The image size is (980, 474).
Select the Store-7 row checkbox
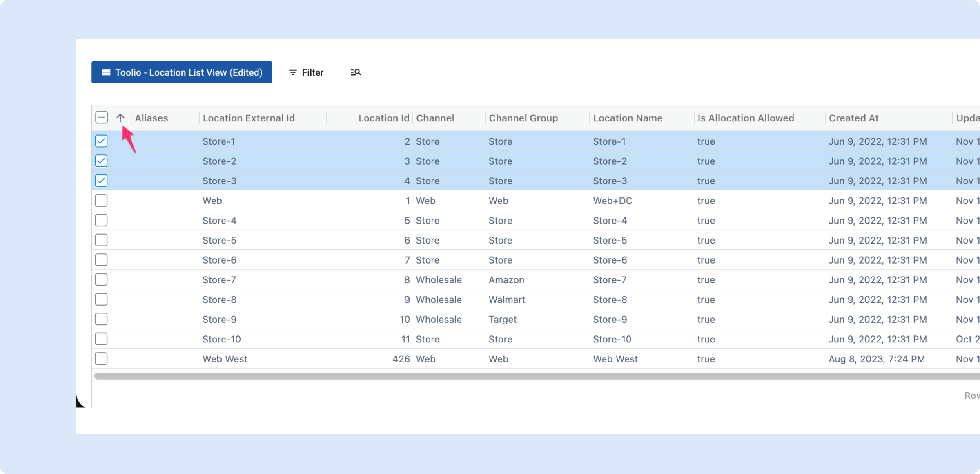pyautogui.click(x=101, y=280)
